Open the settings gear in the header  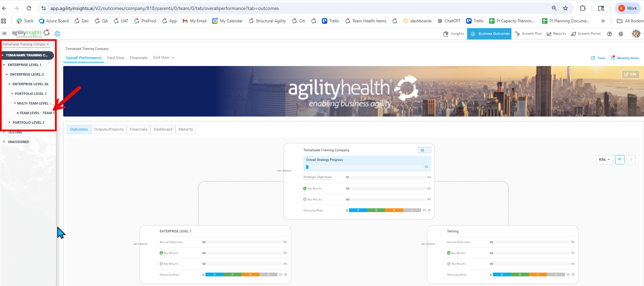621,34
